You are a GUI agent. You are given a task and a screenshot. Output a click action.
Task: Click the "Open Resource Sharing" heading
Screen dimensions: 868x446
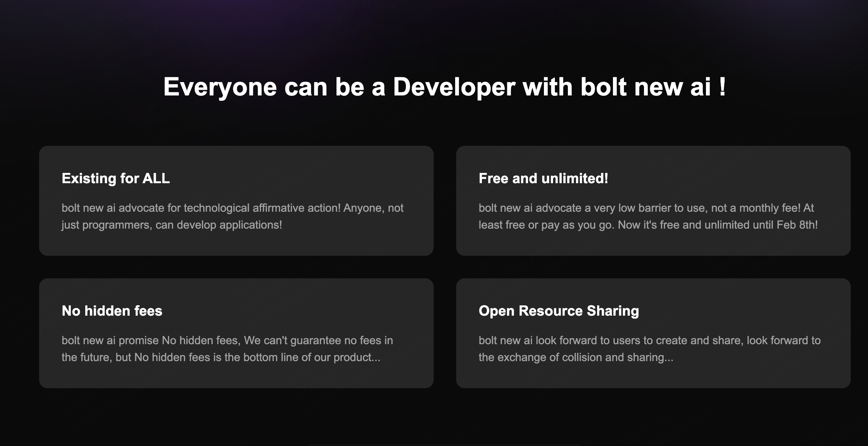[x=558, y=311]
